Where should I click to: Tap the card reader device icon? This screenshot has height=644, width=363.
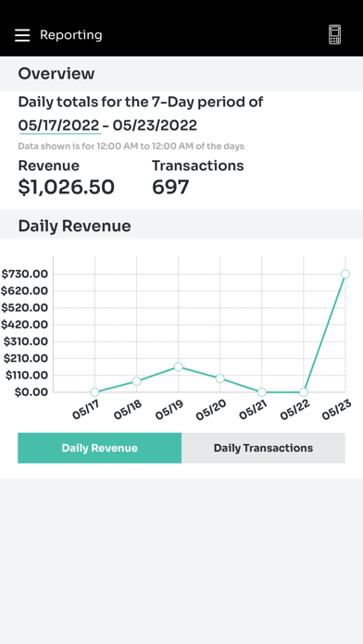[334, 34]
